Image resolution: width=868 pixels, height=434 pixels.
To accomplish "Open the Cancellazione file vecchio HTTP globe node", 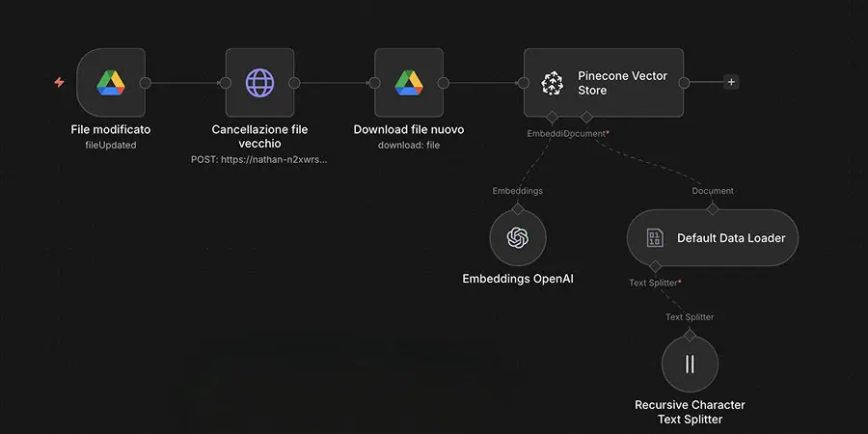I will coord(259,83).
